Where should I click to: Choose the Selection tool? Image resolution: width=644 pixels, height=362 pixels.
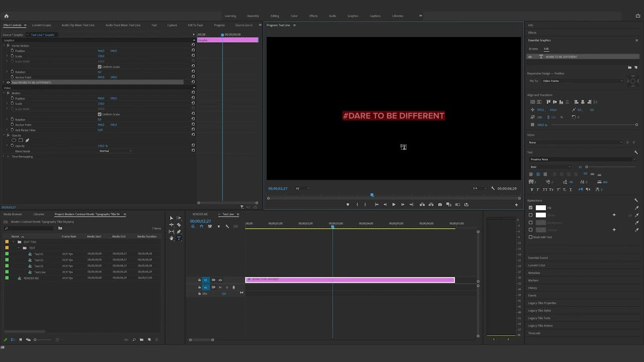click(x=171, y=218)
